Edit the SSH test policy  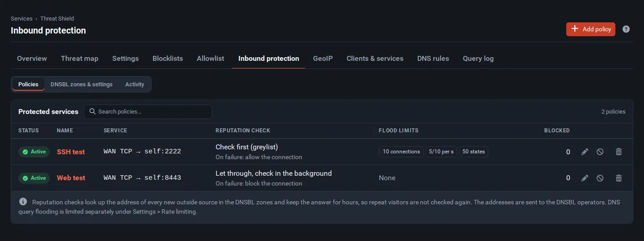pos(585,152)
